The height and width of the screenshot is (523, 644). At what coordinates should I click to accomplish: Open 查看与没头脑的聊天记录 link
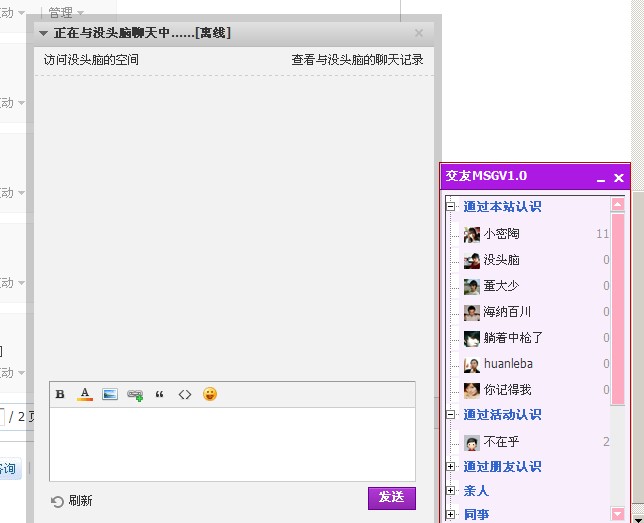[x=357, y=60]
